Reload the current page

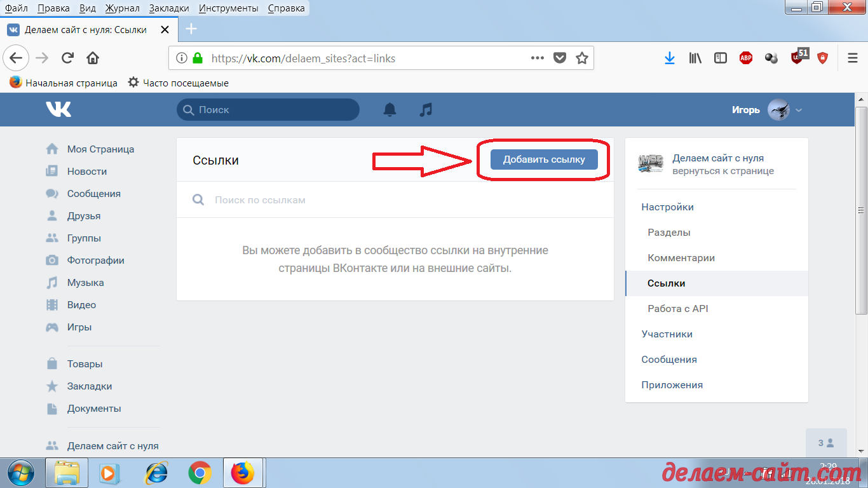pos(67,58)
